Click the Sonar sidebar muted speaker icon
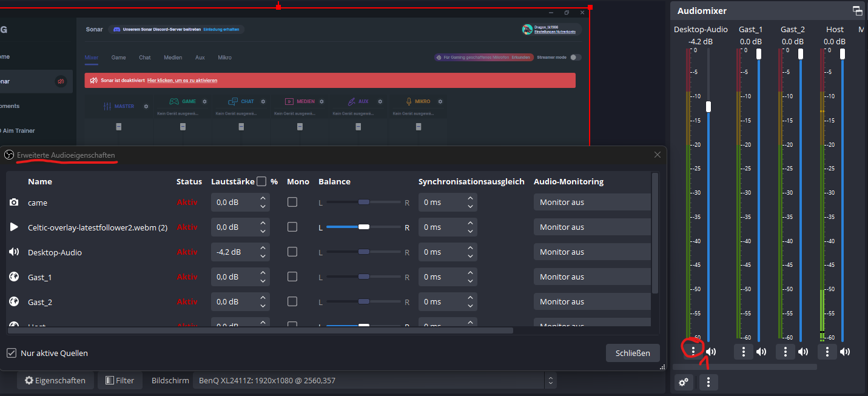Viewport: 868px width, 396px height. pyautogui.click(x=61, y=81)
